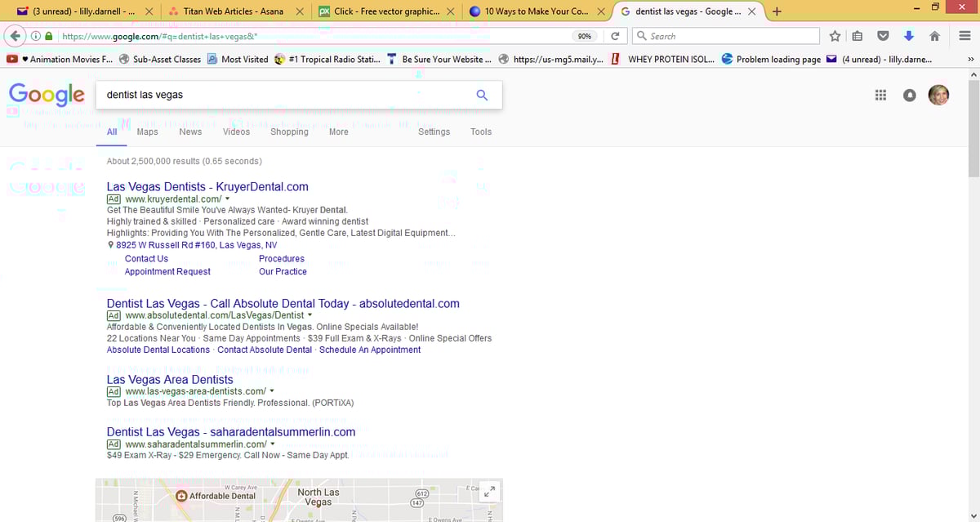Click the Affordable Dental map pin
980x522 pixels.
pyautogui.click(x=183, y=496)
